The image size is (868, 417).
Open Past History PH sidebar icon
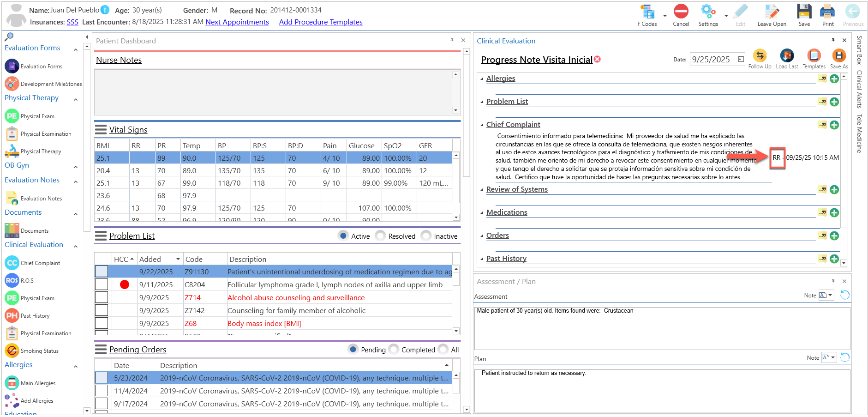click(x=12, y=315)
